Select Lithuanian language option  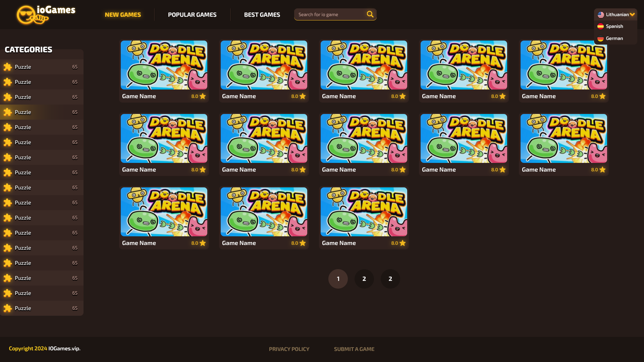click(618, 14)
